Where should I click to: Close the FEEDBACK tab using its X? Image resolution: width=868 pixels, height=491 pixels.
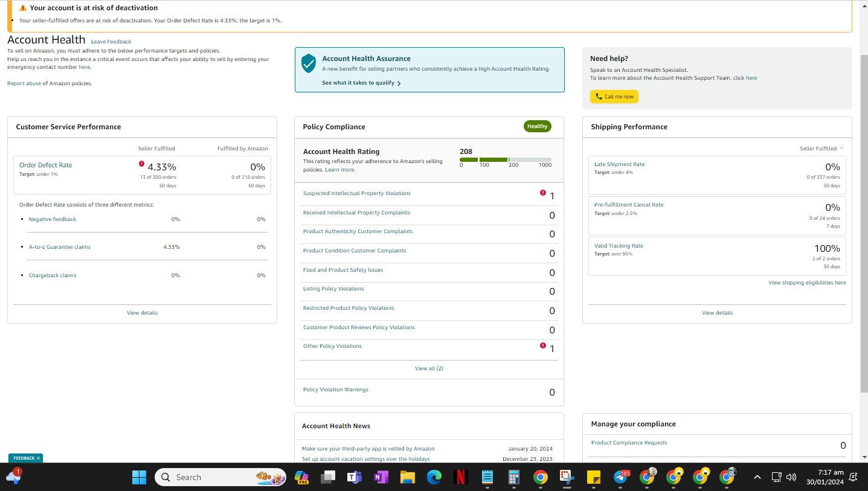click(x=38, y=458)
